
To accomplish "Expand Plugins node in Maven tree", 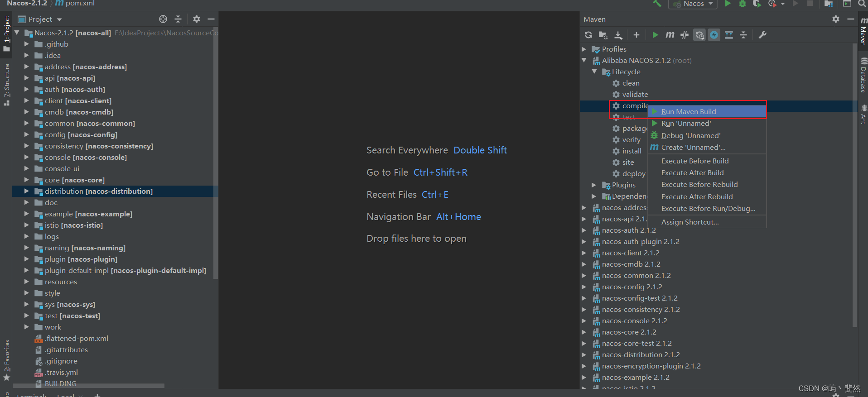I will (594, 185).
